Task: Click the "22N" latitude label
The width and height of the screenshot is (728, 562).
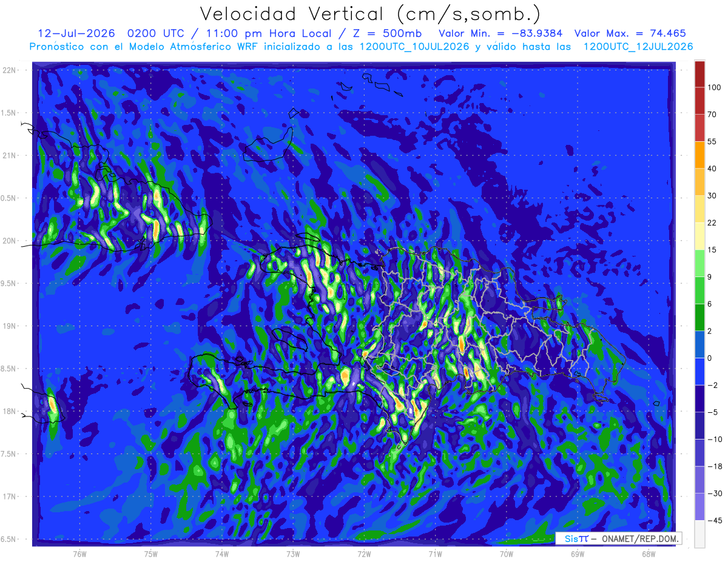Action: (x=10, y=70)
